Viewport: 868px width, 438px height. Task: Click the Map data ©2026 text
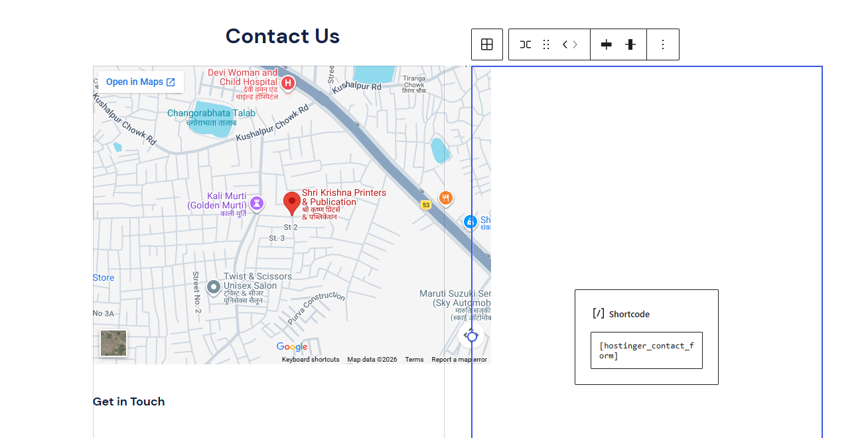372,360
